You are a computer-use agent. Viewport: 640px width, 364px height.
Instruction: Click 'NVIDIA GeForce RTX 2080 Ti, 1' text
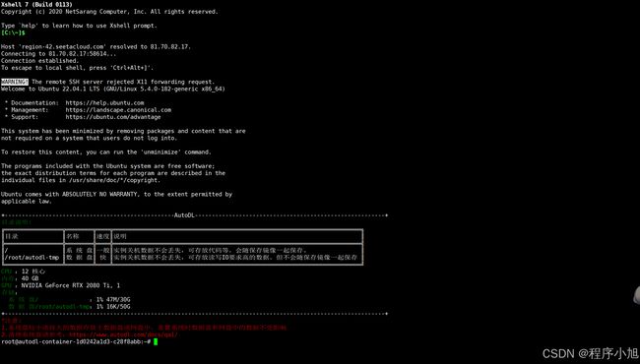pos(71,285)
